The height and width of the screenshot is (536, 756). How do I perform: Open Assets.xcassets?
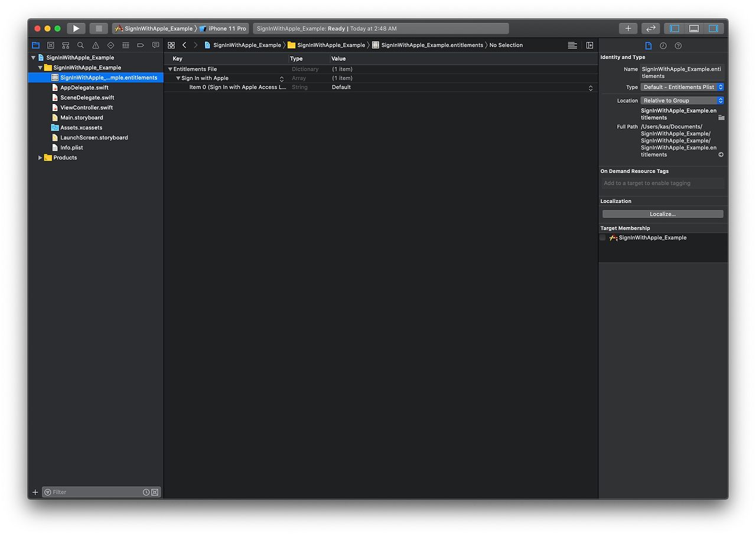point(81,128)
